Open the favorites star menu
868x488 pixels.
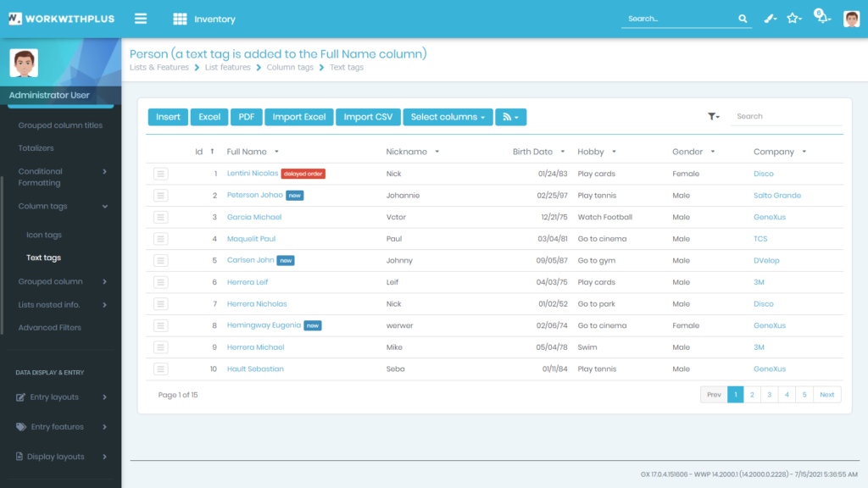click(x=794, y=19)
